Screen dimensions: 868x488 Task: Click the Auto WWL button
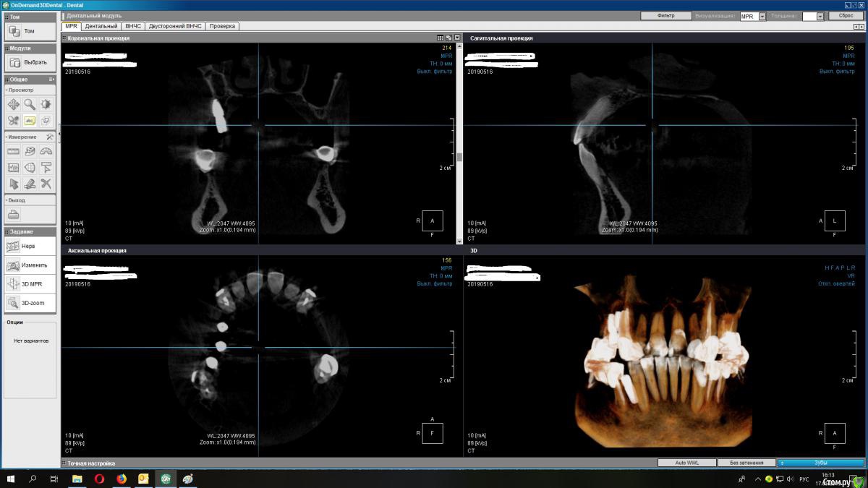pos(686,463)
